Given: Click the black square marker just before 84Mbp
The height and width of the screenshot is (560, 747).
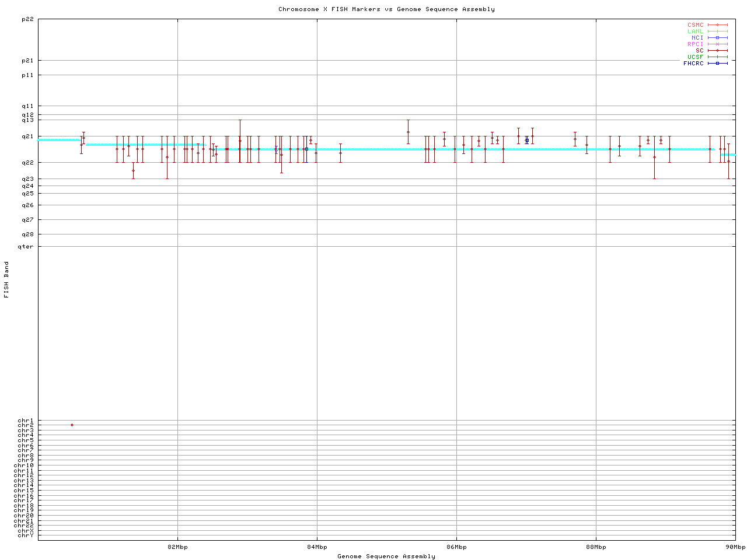Looking at the screenshot, I should tap(306, 149).
